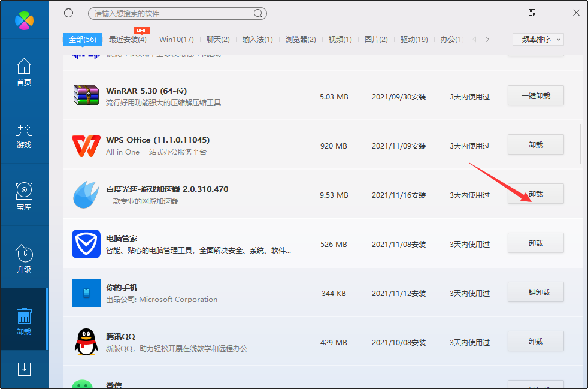Click the 2021/11/16安装 date
This screenshot has height=389, width=588.
coord(399,195)
